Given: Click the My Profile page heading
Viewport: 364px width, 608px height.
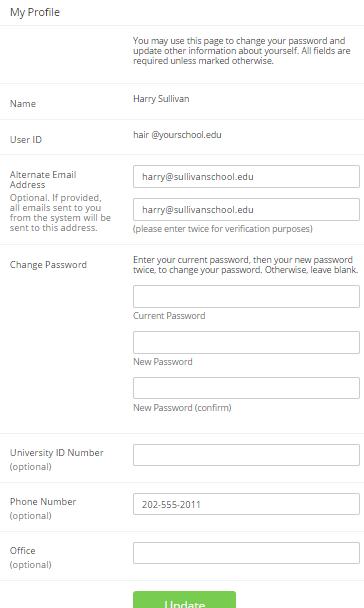Looking at the screenshot, I should click(35, 12).
